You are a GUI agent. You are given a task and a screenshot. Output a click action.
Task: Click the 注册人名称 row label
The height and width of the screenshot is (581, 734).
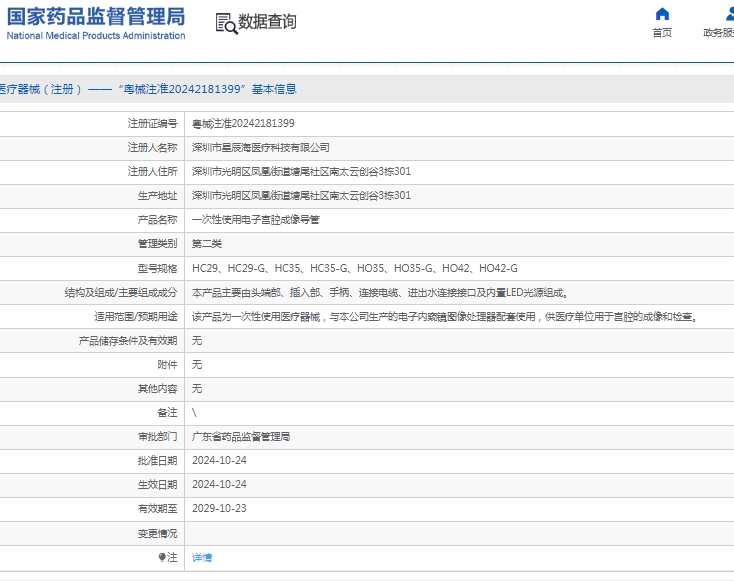pos(153,148)
